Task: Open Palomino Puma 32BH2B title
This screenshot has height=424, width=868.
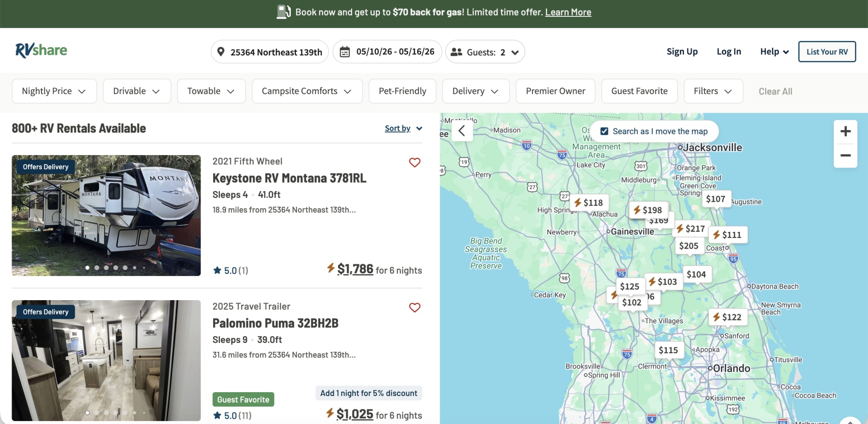Action: 275,323
